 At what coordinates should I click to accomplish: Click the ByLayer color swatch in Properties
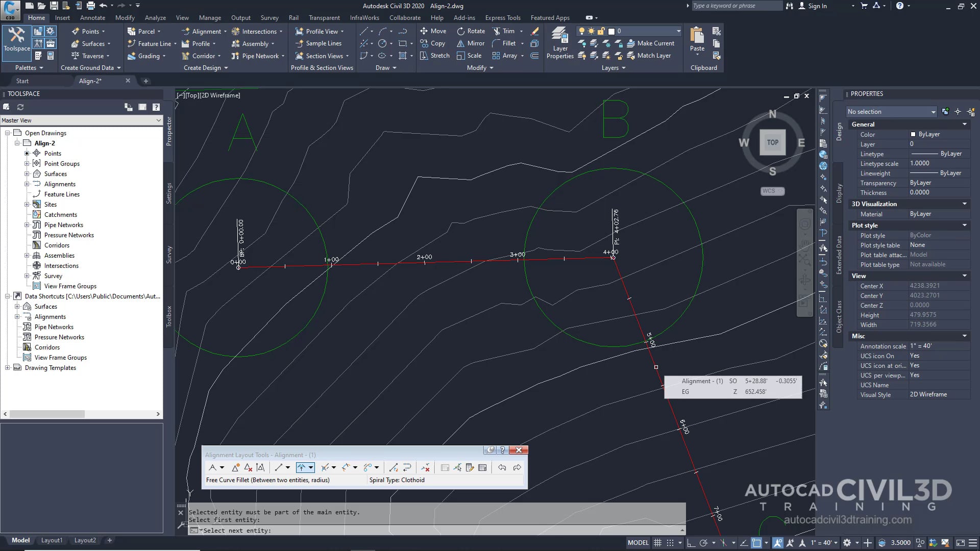click(x=913, y=135)
